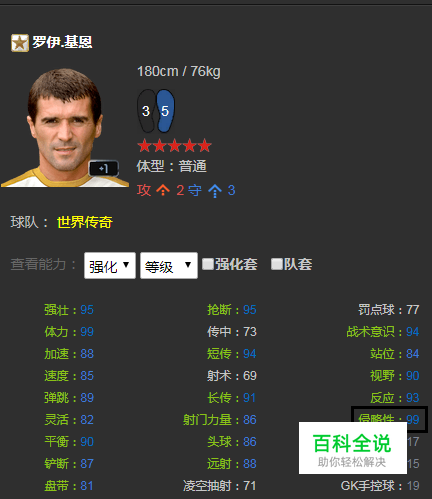Image resolution: width=432 pixels, height=499 pixels.
Task: Click the five red star rating
Action: pos(174,146)
